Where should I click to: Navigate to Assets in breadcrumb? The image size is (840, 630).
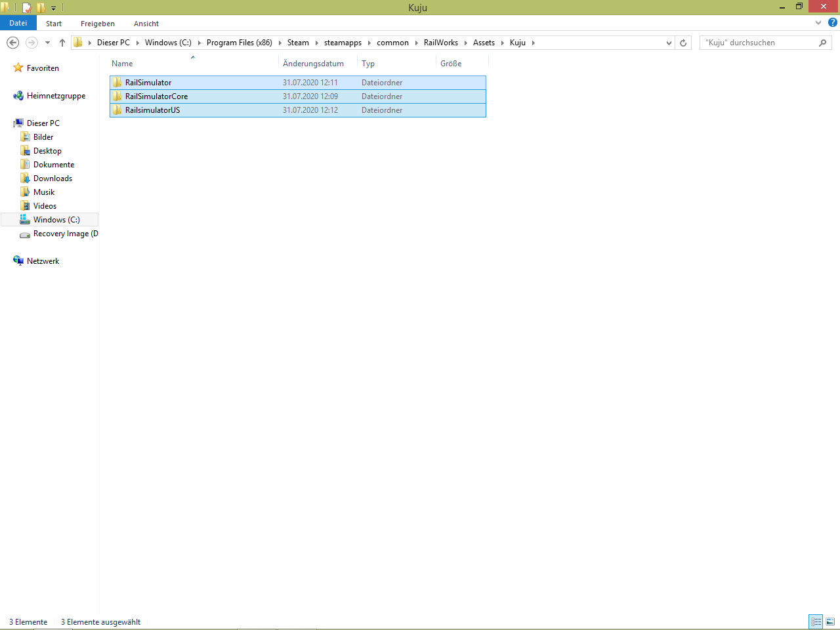[484, 43]
